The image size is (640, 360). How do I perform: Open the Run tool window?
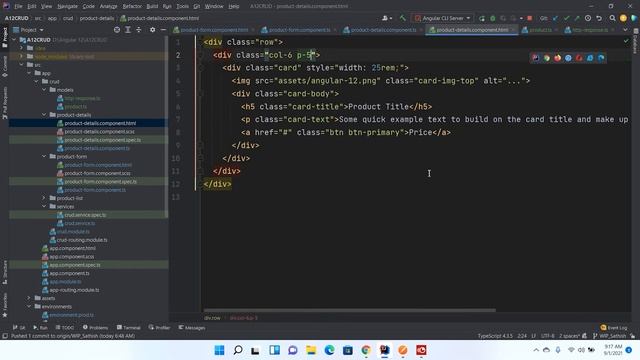click(x=40, y=328)
